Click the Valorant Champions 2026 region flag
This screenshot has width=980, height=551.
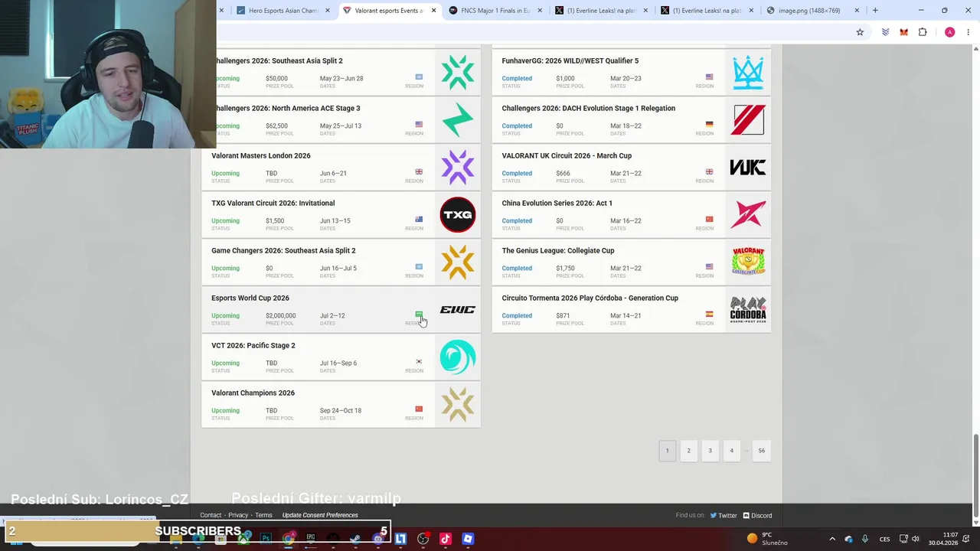[419, 409]
